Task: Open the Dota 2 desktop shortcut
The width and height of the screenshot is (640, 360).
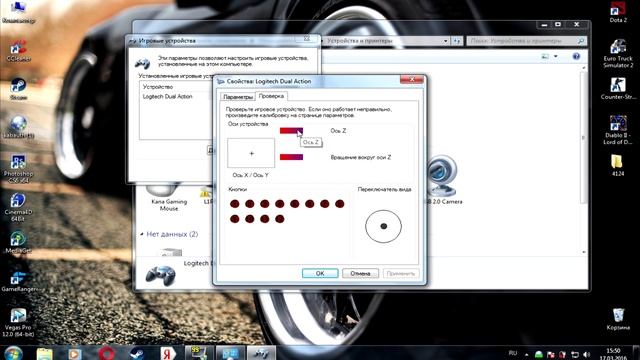Action: [618, 11]
